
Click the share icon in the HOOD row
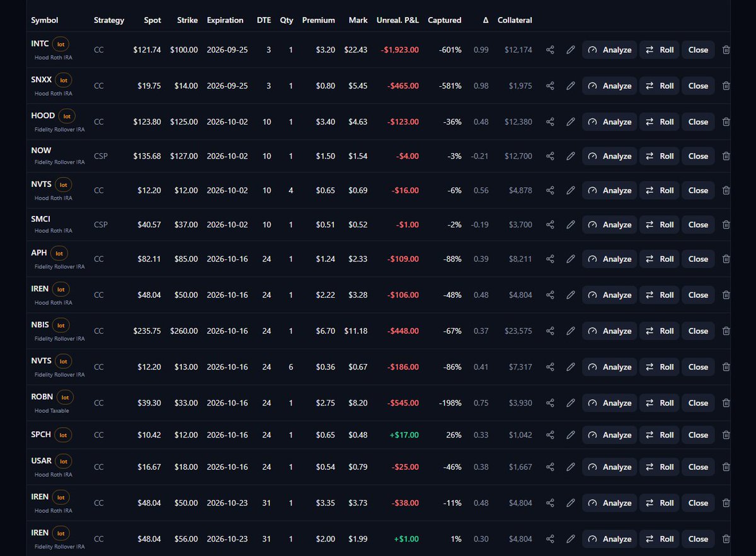tap(550, 122)
